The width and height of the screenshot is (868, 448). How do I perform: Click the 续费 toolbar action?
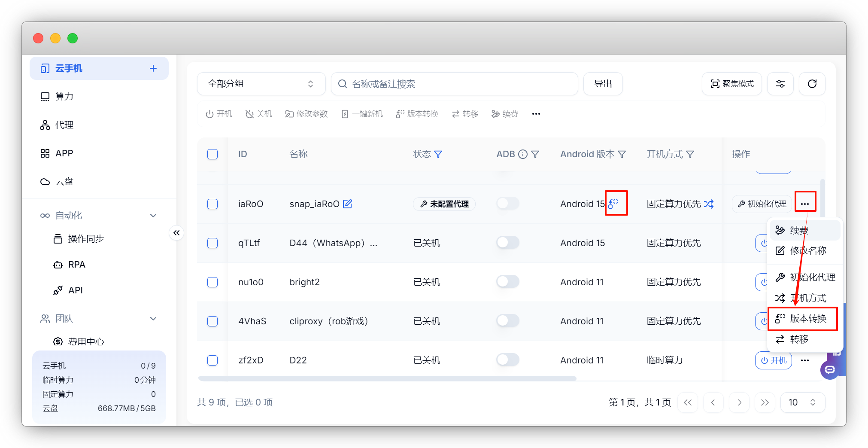505,114
